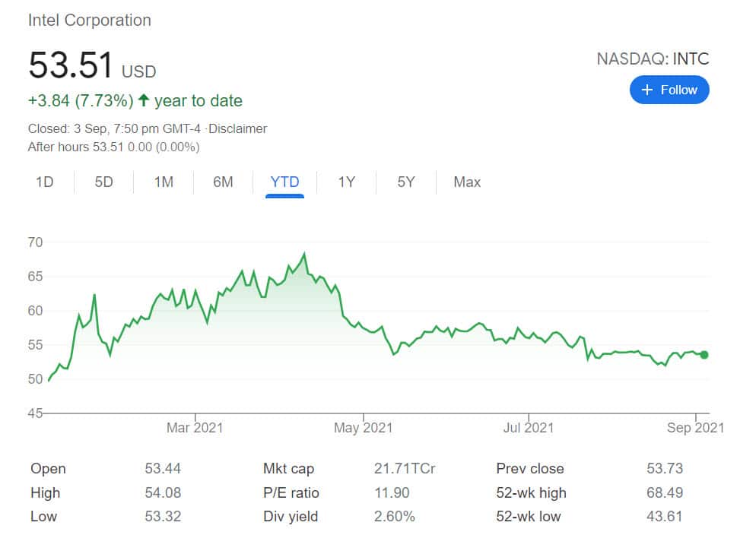Screen dimensions: 756x554
Task: Click the green up arrow icon
Action: tap(143, 100)
